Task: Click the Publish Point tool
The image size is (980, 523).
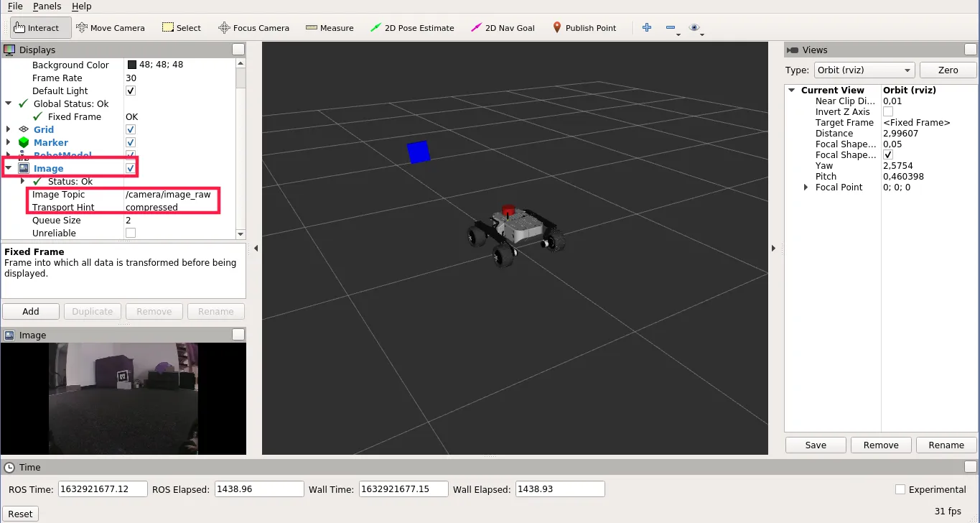Action: [585, 27]
